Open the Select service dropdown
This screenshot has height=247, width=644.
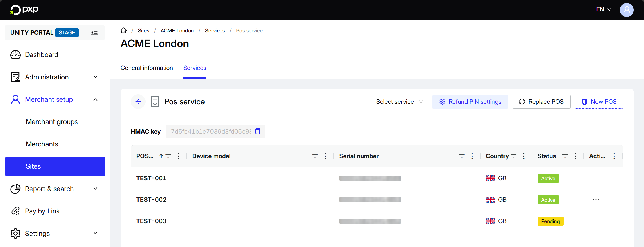(x=399, y=102)
